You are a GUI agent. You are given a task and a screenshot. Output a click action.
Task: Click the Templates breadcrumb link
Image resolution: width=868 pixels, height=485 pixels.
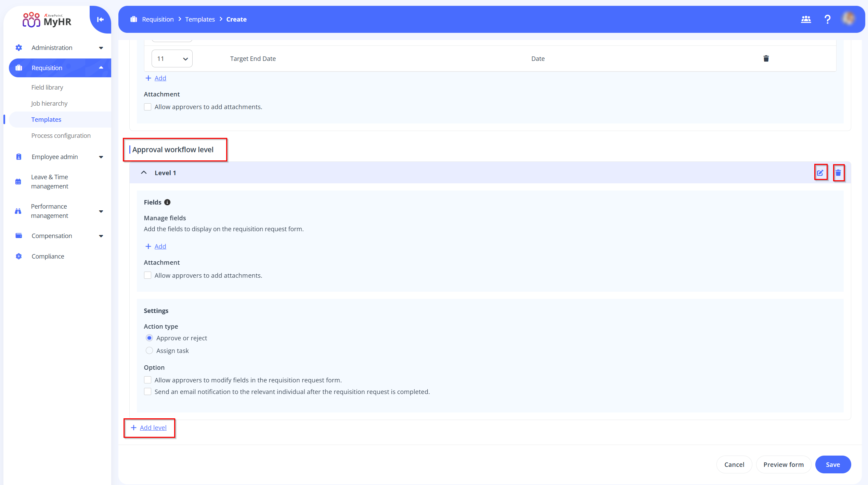tap(200, 19)
